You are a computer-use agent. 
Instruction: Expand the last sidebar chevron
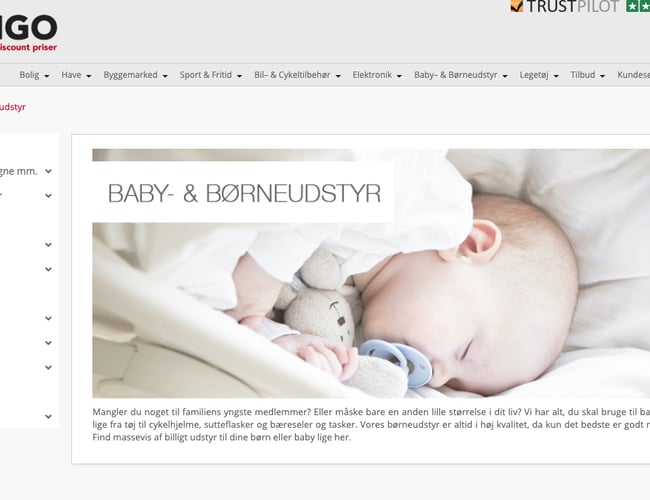click(x=49, y=416)
